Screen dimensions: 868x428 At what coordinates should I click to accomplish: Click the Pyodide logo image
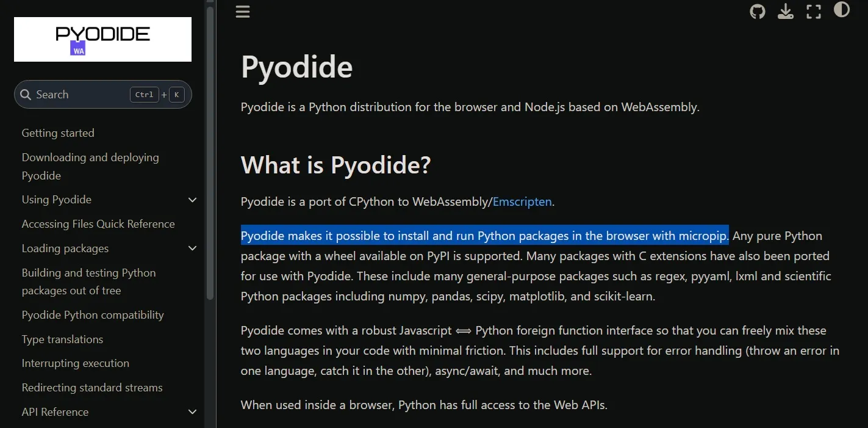(x=102, y=39)
